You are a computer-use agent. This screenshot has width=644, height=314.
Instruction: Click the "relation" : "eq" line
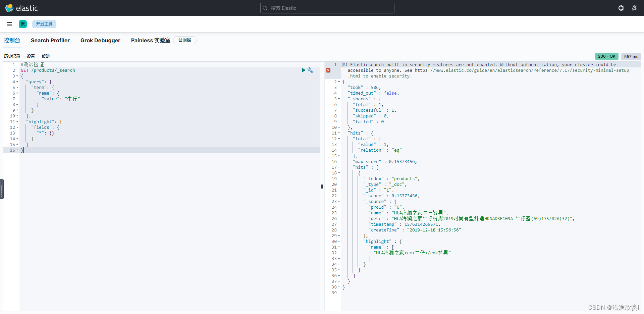click(380, 150)
